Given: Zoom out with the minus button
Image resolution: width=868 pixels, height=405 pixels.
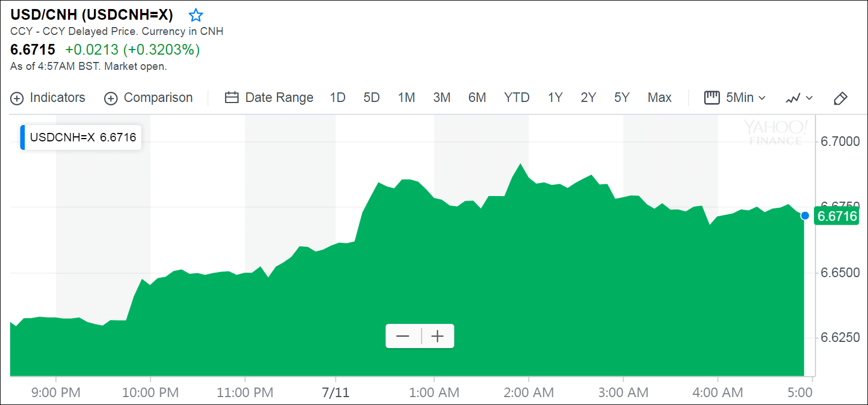Looking at the screenshot, I should (403, 336).
